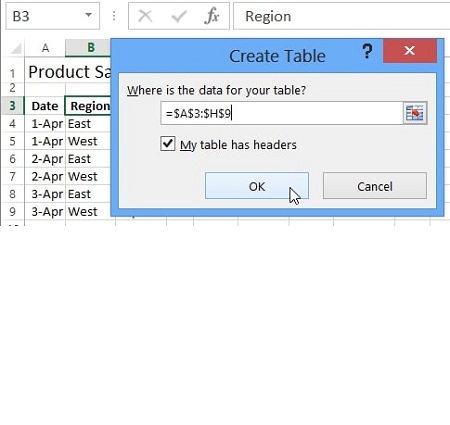
Task: Click the range selector collapse dialog icon
Action: (415, 113)
